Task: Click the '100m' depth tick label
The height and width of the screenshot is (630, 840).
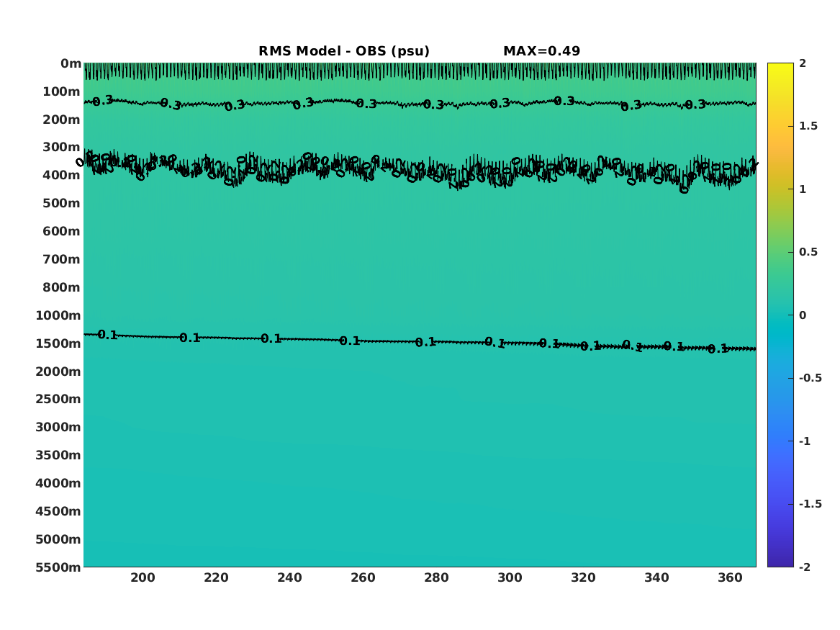Action: 62,91
